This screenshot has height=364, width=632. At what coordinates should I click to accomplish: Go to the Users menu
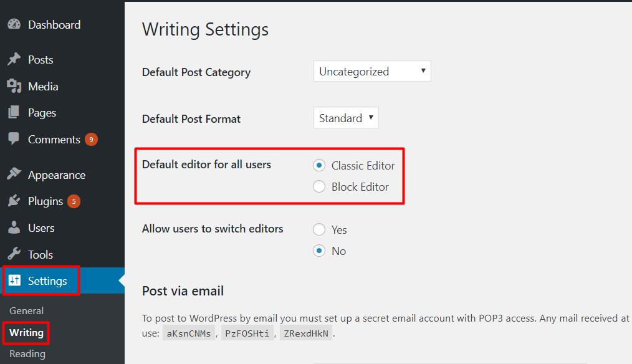click(41, 228)
